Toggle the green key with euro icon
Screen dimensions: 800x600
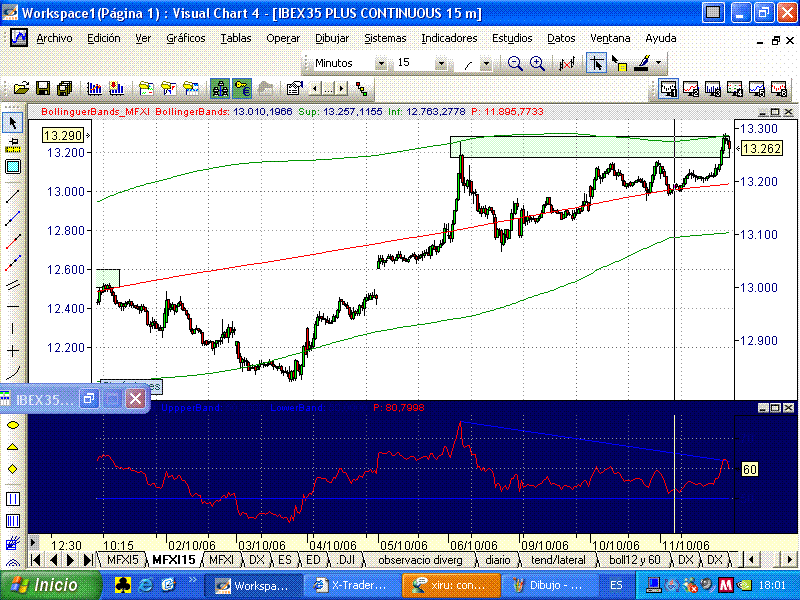click(x=242, y=89)
